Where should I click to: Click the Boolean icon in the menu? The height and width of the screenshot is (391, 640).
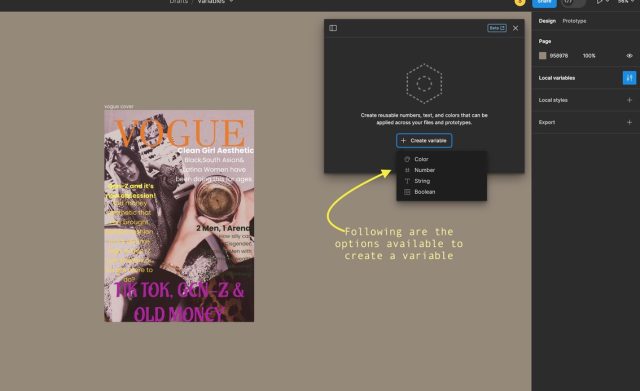pos(407,192)
